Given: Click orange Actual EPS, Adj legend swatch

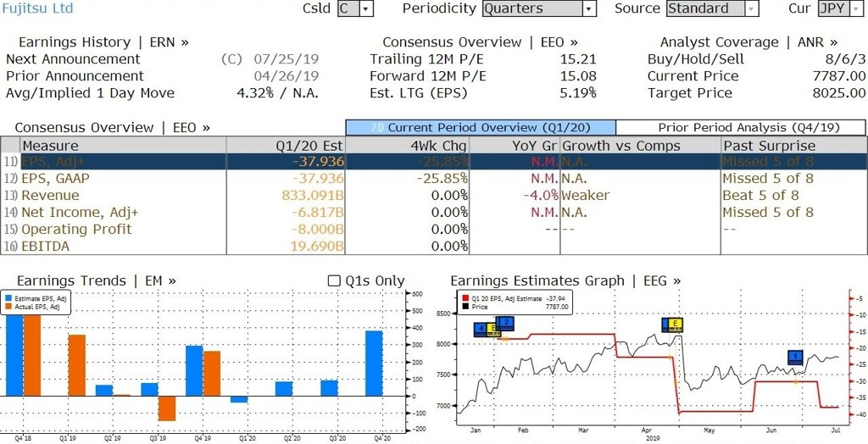Looking at the screenshot, I should pos(9,306).
